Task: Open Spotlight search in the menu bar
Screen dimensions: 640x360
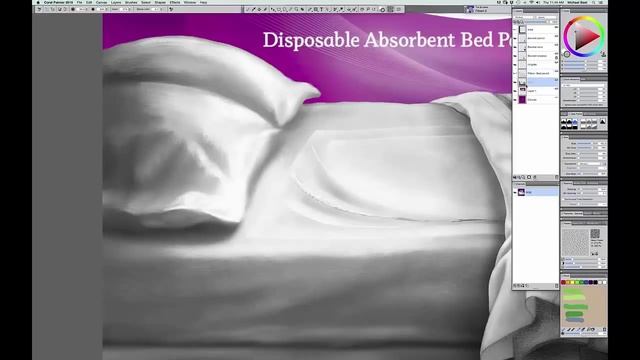Action: (594, 2)
